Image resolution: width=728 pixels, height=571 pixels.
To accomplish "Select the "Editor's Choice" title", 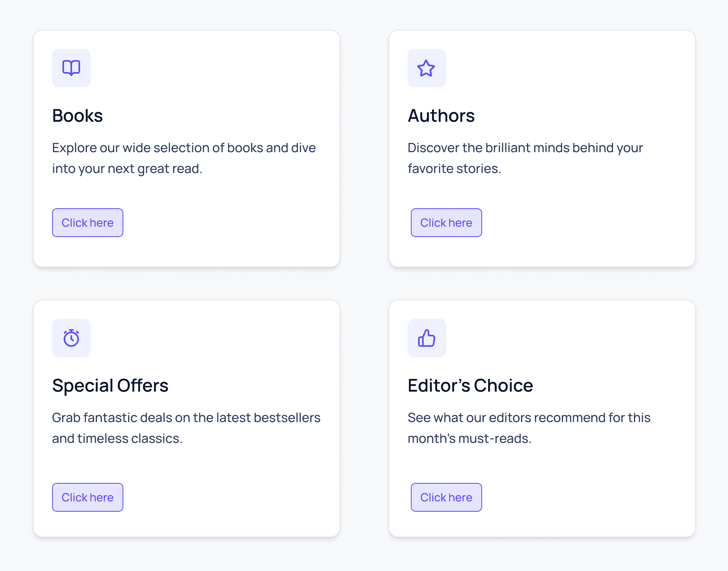I will pyautogui.click(x=470, y=386).
